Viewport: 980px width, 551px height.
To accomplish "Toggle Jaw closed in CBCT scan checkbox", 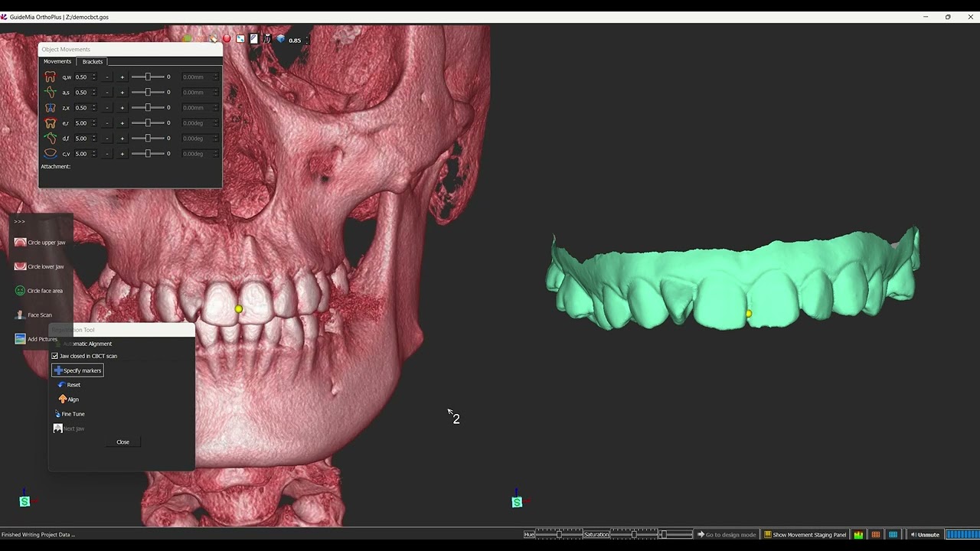I will point(55,356).
